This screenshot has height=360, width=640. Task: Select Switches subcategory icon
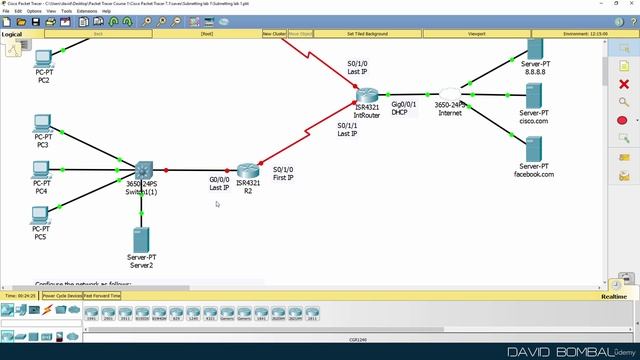pos(20,337)
